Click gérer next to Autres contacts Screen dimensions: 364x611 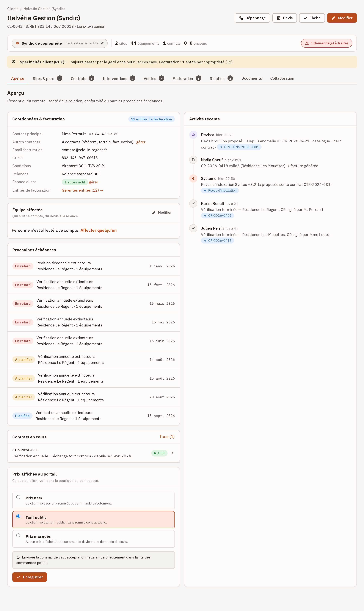pos(141,142)
